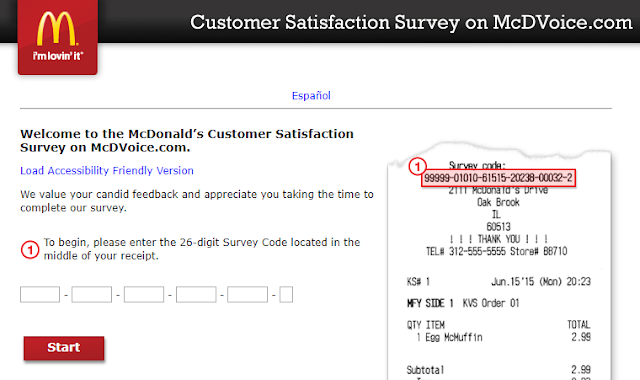Click the receipt '! ! ! THANK YOU ! ! !' line

click(498, 239)
